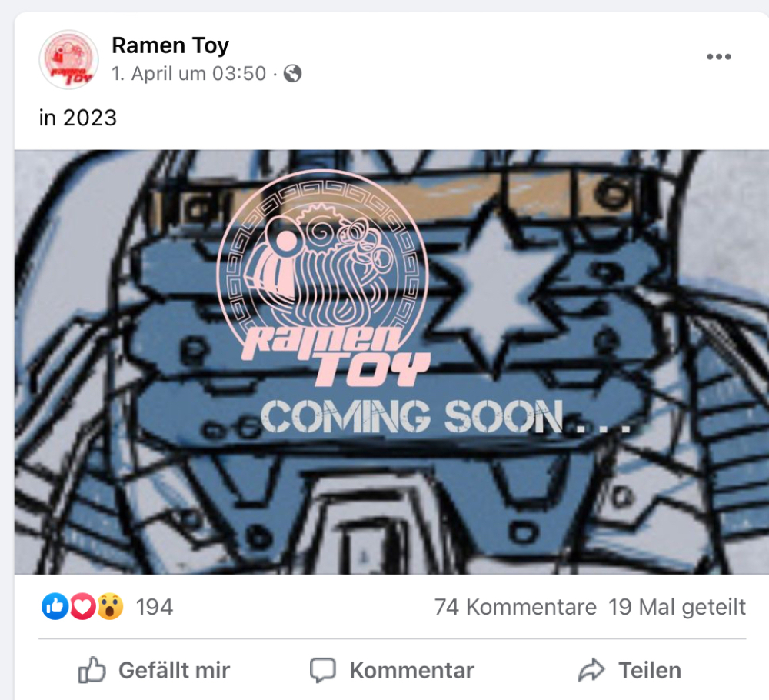Click the post timestamp 1. April um 03:50
This screenshot has height=700, width=769.
tap(189, 74)
